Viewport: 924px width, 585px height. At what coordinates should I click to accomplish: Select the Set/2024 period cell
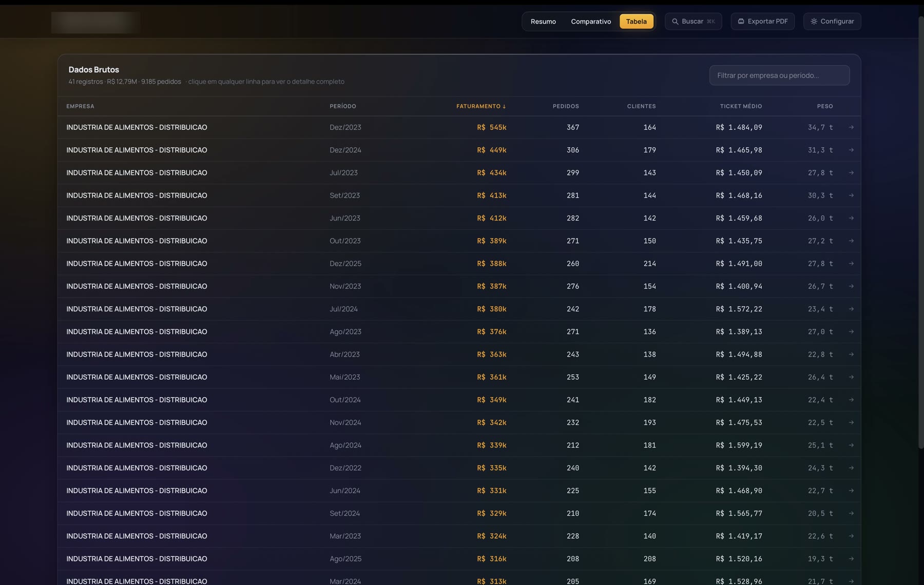[x=344, y=513]
